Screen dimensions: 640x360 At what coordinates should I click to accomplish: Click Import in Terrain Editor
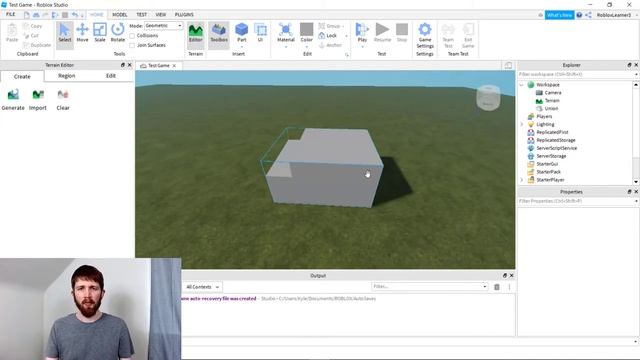(38, 100)
